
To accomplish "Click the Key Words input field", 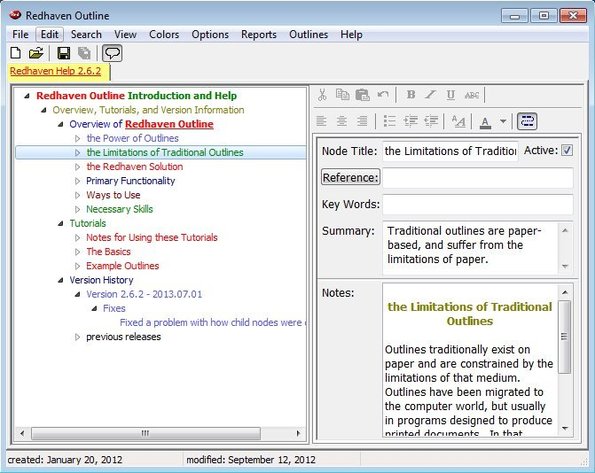I will pos(478,204).
